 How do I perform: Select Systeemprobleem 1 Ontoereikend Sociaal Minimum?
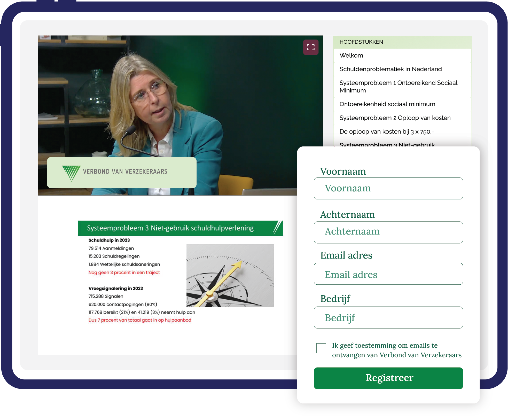[x=398, y=87]
